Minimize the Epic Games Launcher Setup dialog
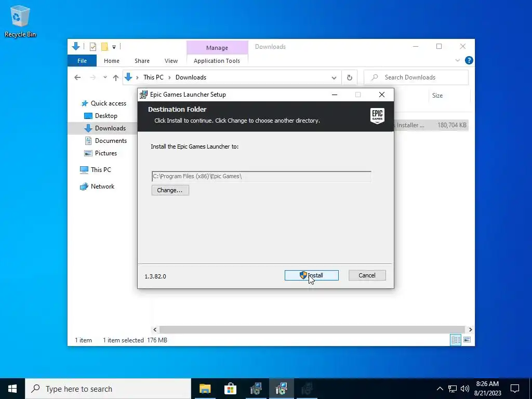532x399 pixels. [x=335, y=95]
